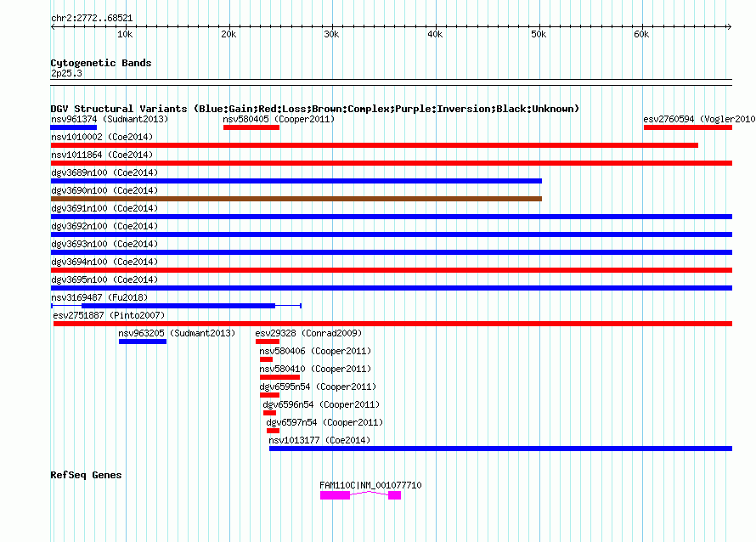Click the FAM110C magenta gene glyph
This screenshot has height=542, width=756.
pos(361,495)
